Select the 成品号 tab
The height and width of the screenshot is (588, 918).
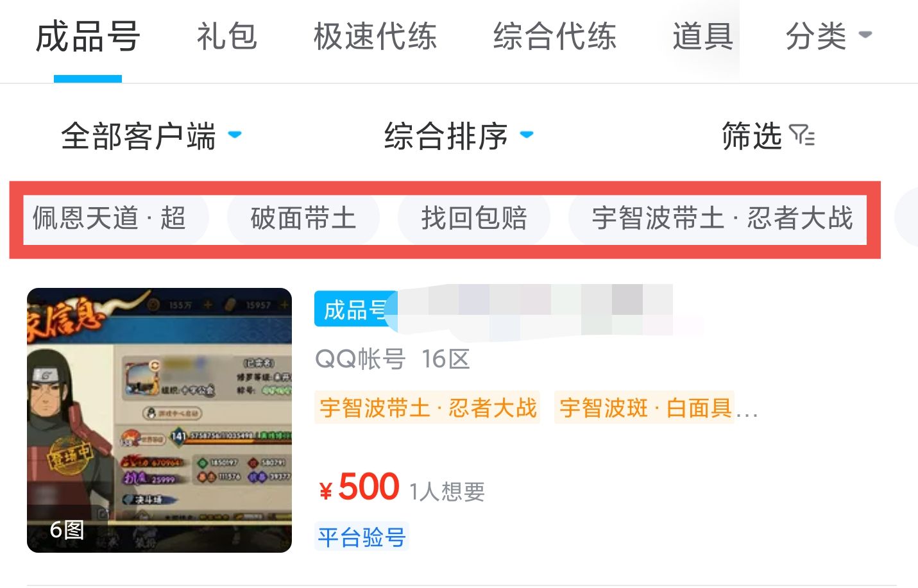click(x=88, y=36)
